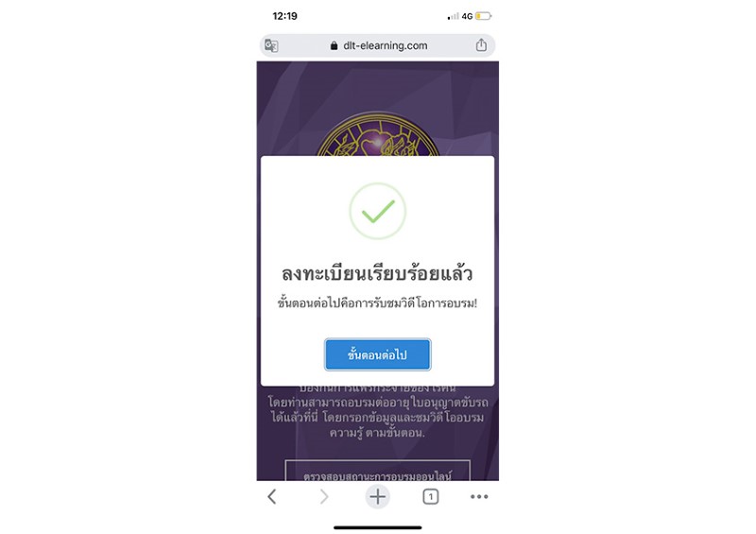Tap the home indicator bar at bottom
Screen dimensions: 756x534
[x=377, y=527]
